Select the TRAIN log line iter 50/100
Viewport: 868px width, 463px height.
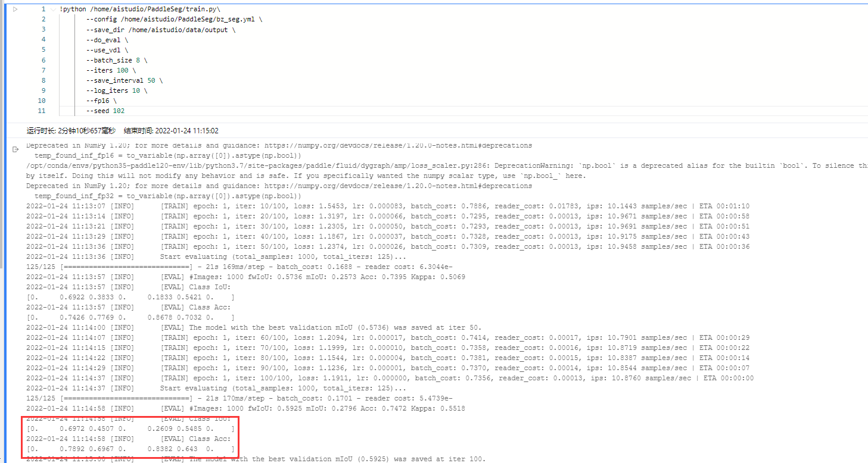(388, 246)
